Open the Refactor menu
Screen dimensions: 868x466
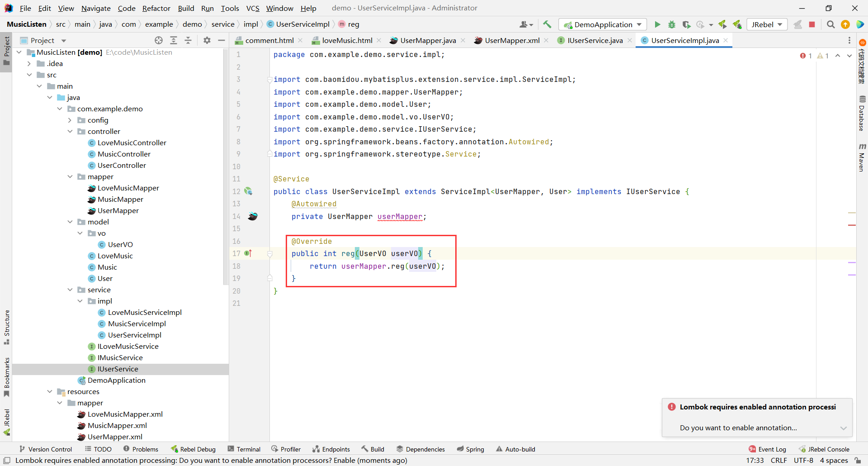click(156, 8)
